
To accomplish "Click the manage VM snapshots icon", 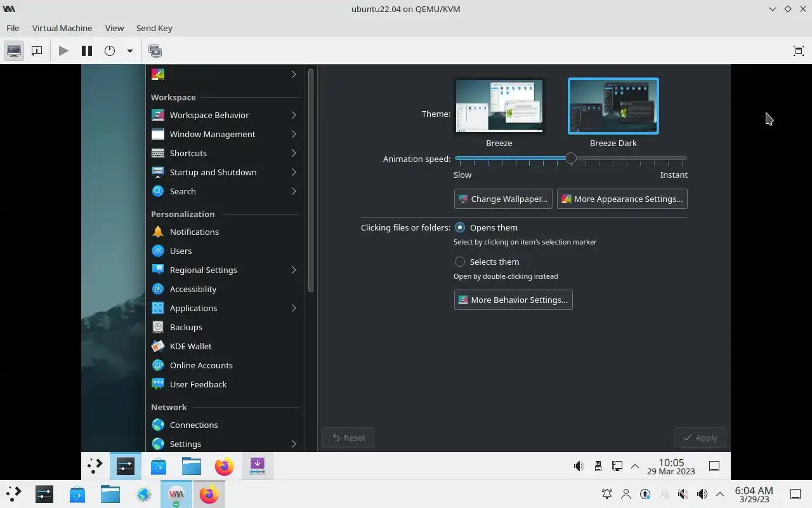I will [155, 51].
